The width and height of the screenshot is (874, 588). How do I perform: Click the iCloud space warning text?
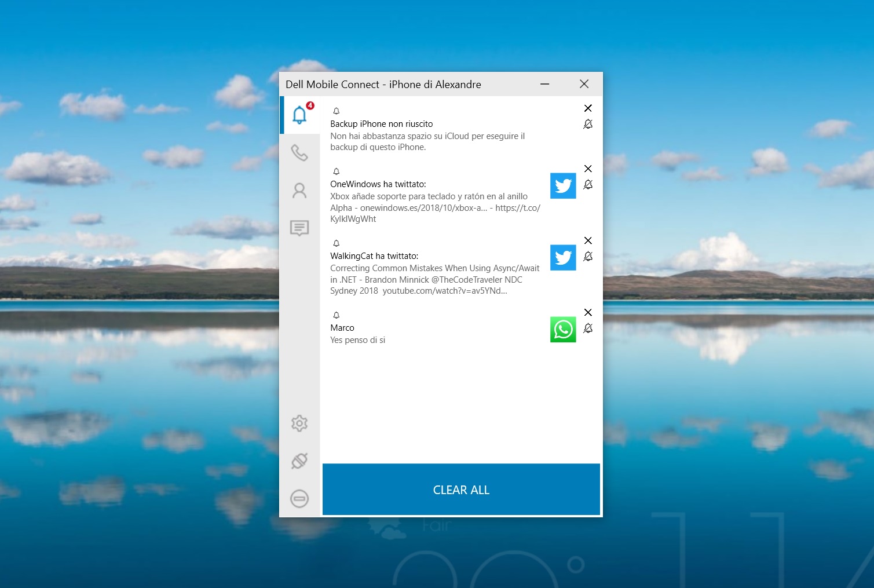[427, 141]
